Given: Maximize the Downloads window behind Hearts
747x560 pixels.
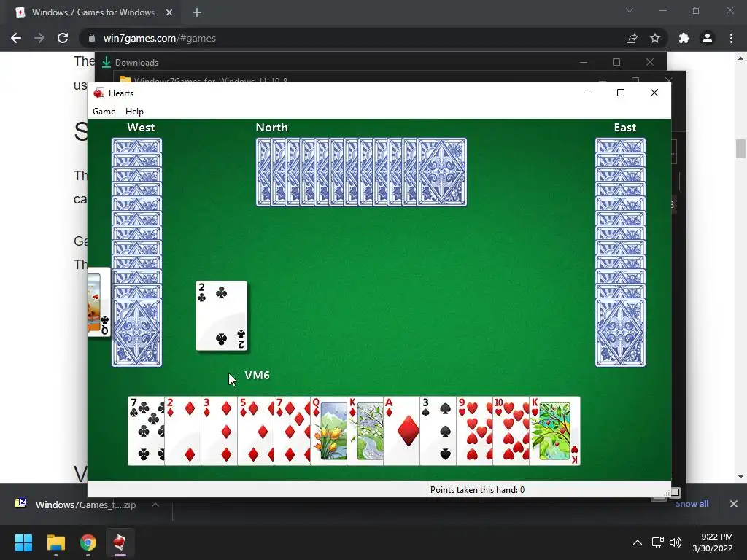Looking at the screenshot, I should point(616,63).
